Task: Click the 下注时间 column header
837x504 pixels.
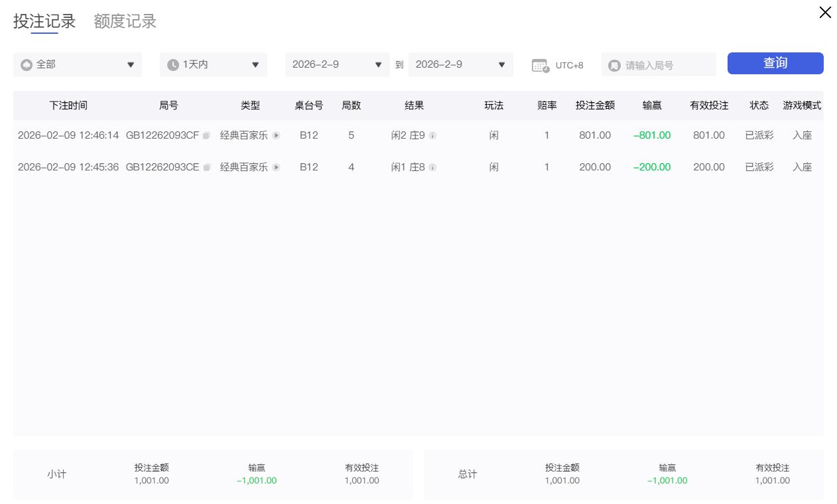Action: pos(68,105)
